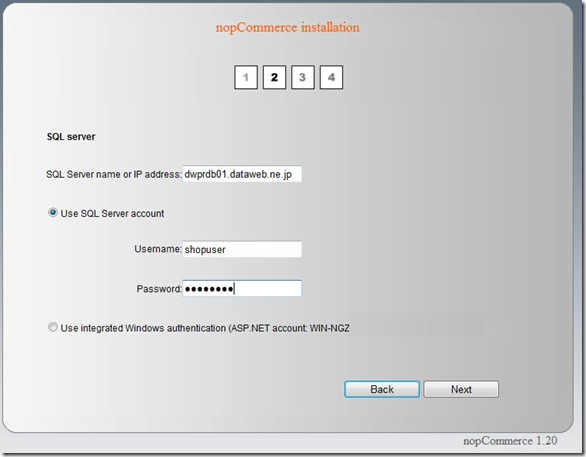This screenshot has height=457, width=586.
Task: Proceed with the Next button
Action: (461, 389)
